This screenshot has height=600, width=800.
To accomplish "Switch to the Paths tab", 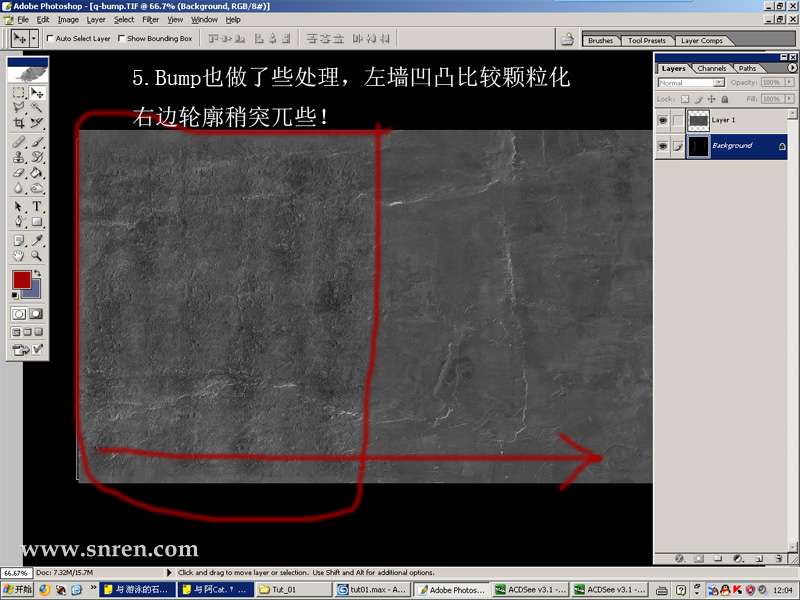I will click(747, 68).
